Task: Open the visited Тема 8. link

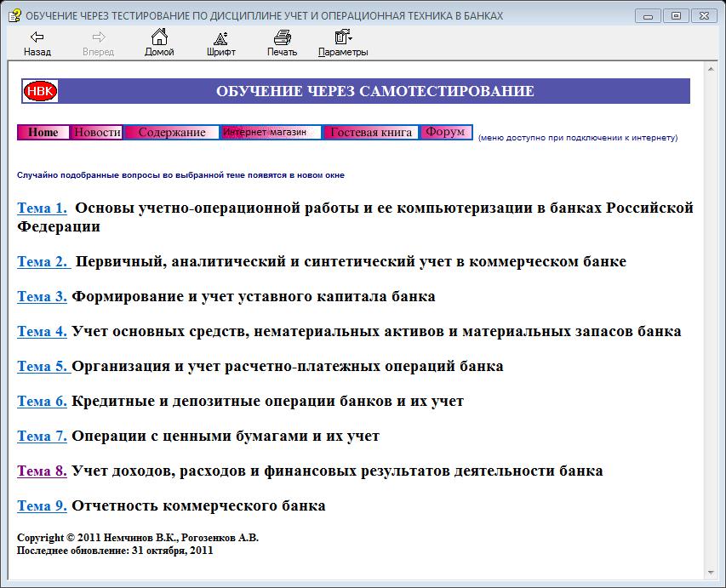Action: tap(43, 471)
